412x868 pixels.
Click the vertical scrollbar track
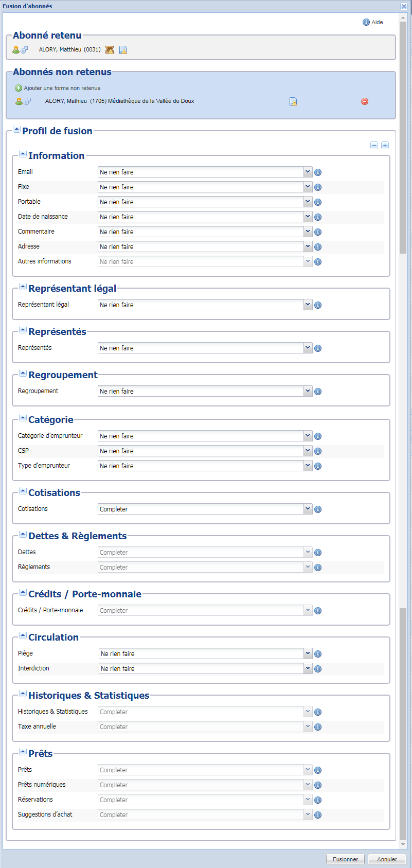(403, 432)
